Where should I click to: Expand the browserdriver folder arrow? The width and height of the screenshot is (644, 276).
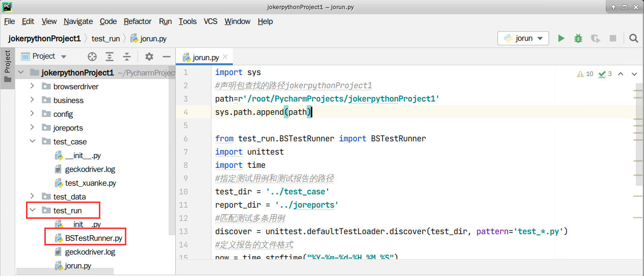point(32,86)
